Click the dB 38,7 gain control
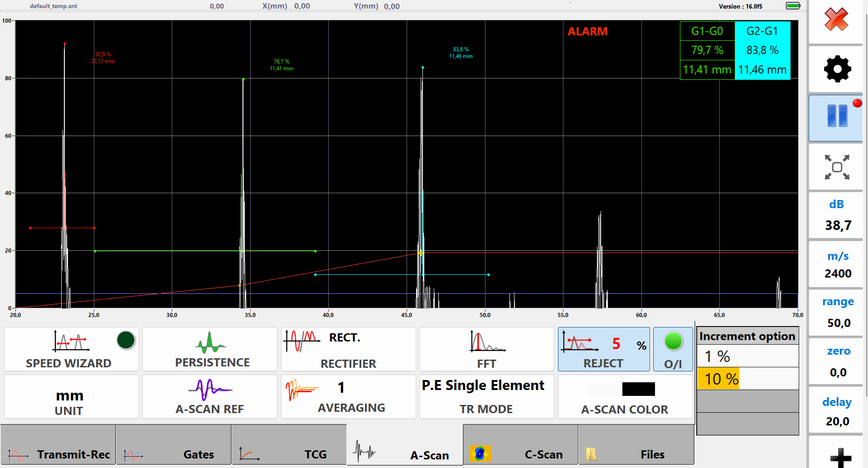The image size is (868, 468). pos(835,214)
